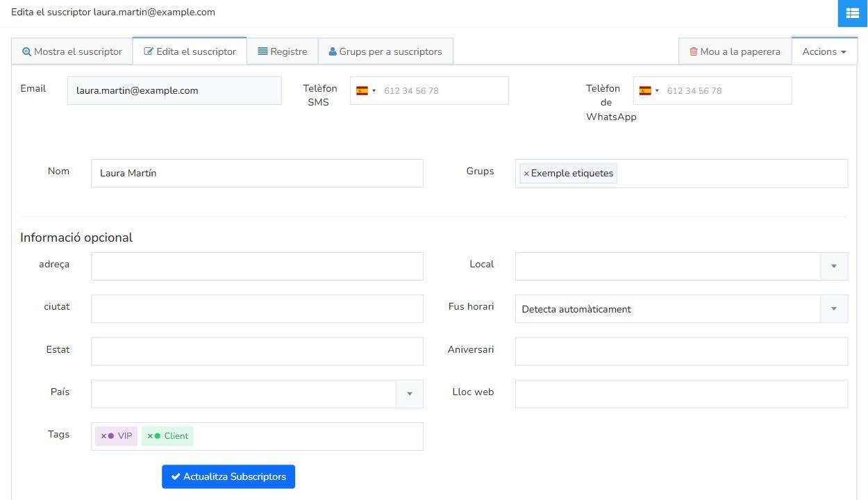Click Detecta automàticament time zone value
Viewport: 868px width, 500px height.
click(x=576, y=309)
